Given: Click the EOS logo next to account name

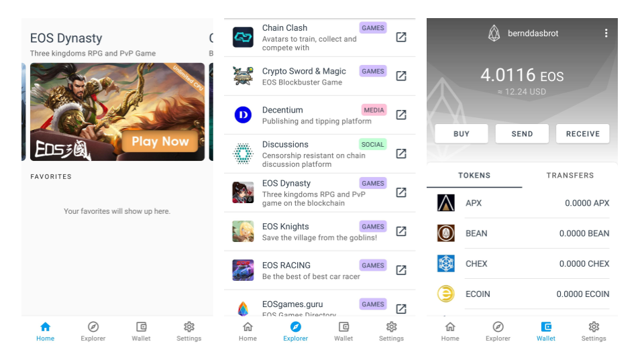Looking at the screenshot, I should [494, 34].
